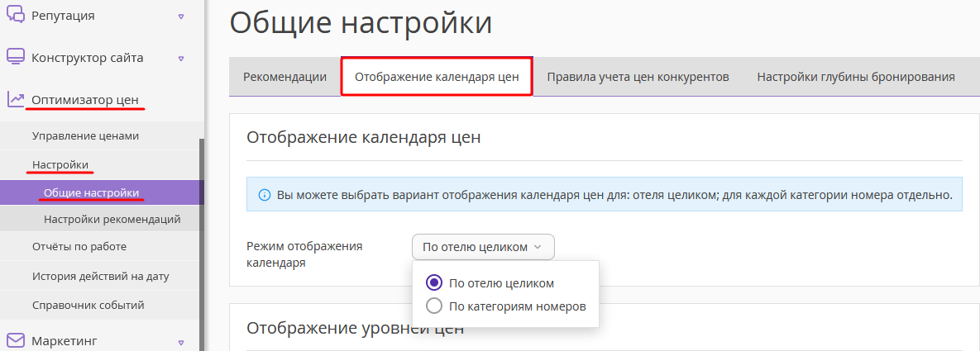Screen dimensions: 980x351
Task: Open the Режим отображения календаря dropdown
Action: click(x=482, y=247)
